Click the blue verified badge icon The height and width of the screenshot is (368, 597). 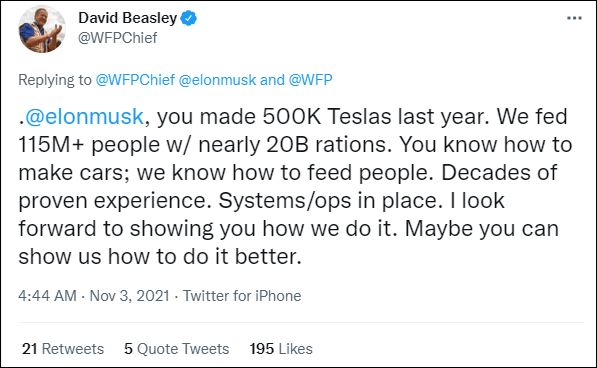pyautogui.click(x=188, y=18)
